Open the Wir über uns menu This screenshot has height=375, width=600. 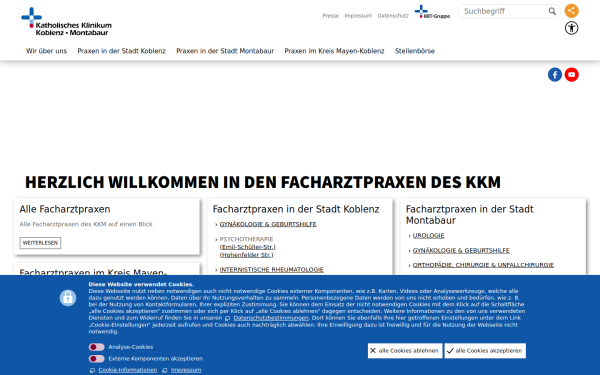(x=46, y=51)
